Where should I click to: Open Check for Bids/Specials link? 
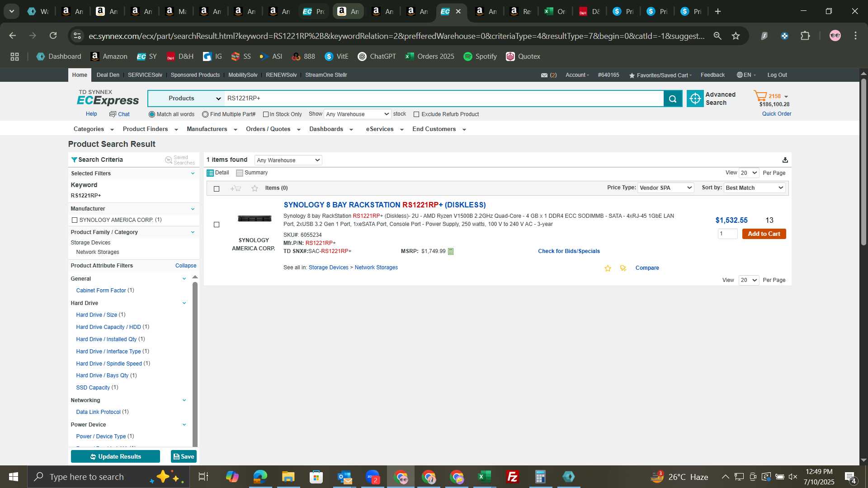pos(569,251)
